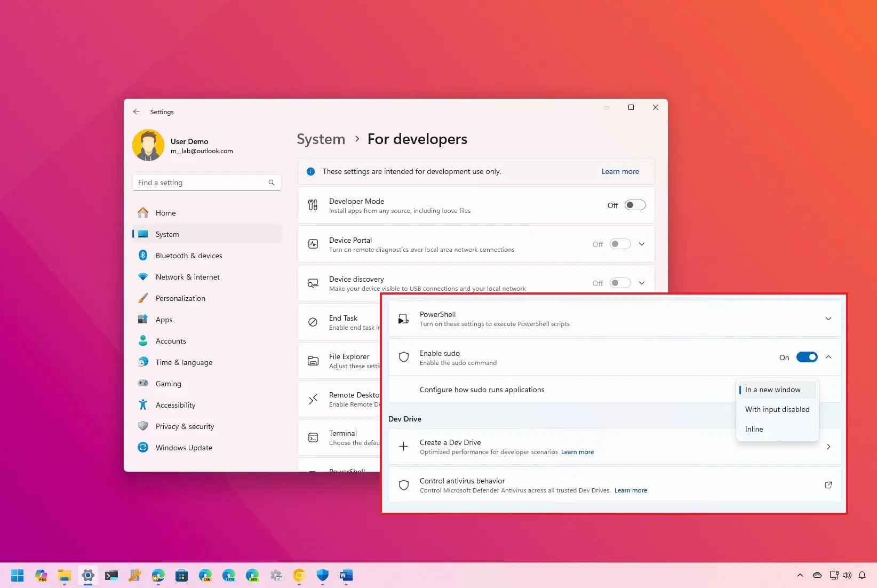Image resolution: width=877 pixels, height=588 pixels.
Task: Click the PowerShell icon in the settings list
Action: (403, 318)
